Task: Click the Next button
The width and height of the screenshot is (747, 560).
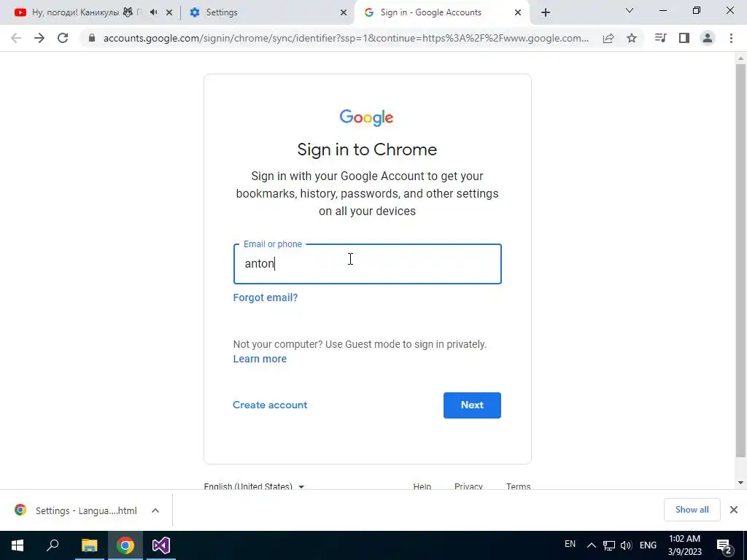Action: pyautogui.click(x=472, y=405)
